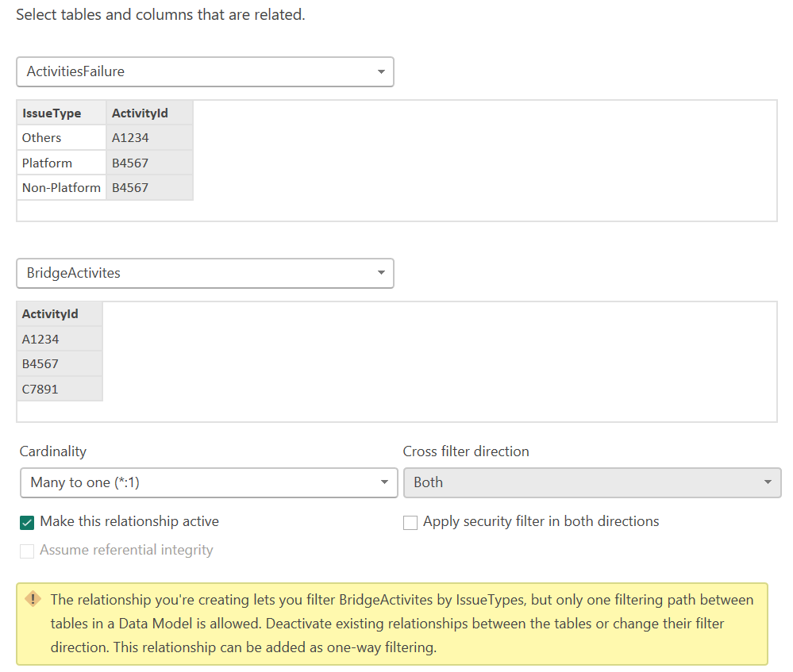Click B4567 cell in BridgeActivites table
The image size is (793, 672).
click(60, 363)
